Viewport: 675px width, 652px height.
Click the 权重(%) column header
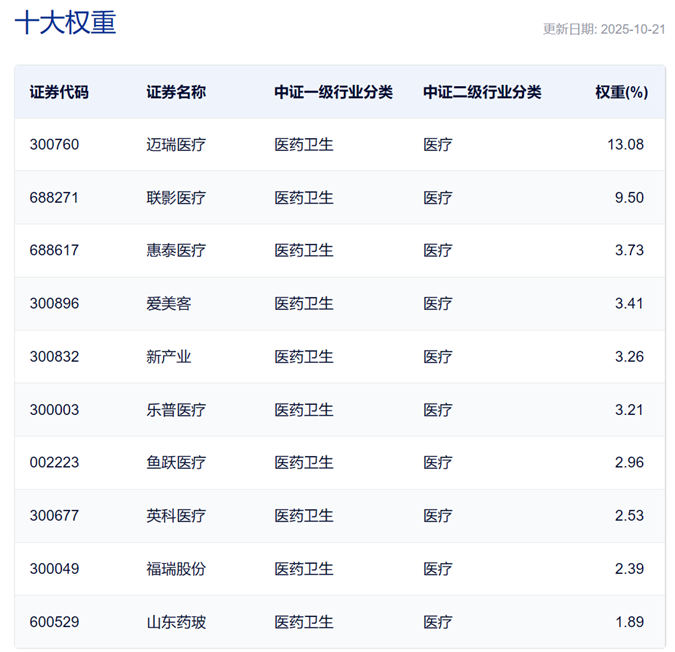coord(622,92)
